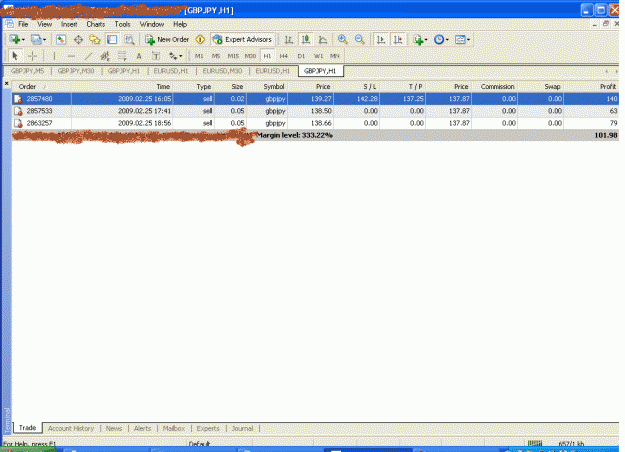Switch timeframe to M30
625x452 pixels.
click(250, 56)
